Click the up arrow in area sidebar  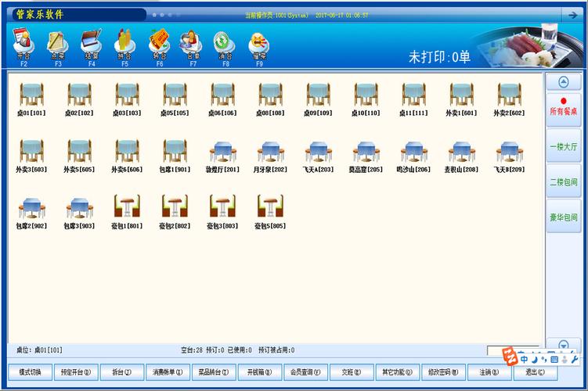[564, 82]
